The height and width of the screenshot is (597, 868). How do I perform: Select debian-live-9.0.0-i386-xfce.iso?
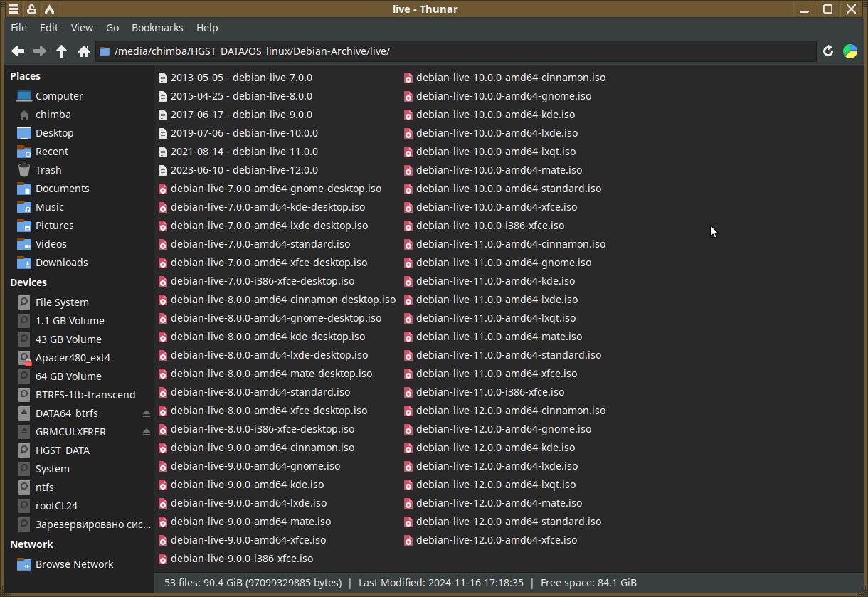(235, 559)
